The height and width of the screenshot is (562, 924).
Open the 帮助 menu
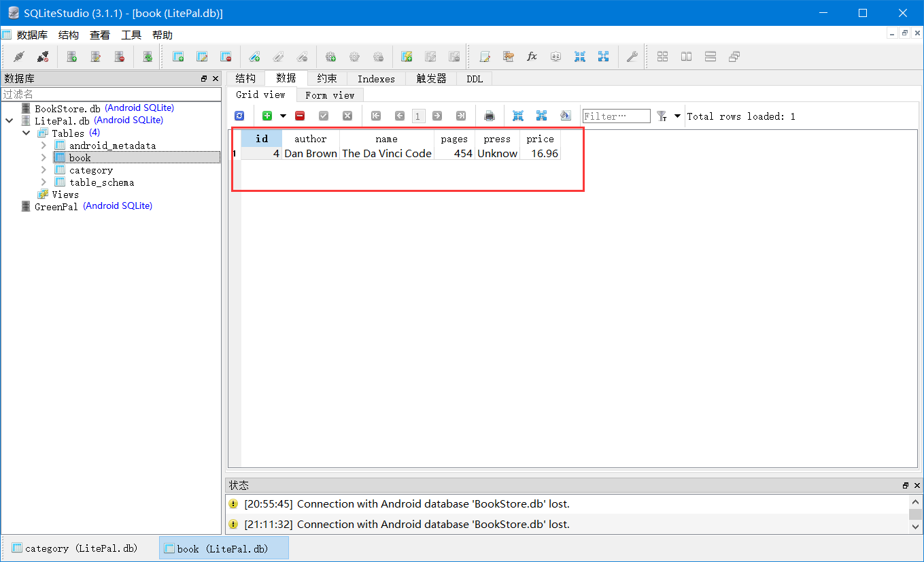pyautogui.click(x=162, y=35)
